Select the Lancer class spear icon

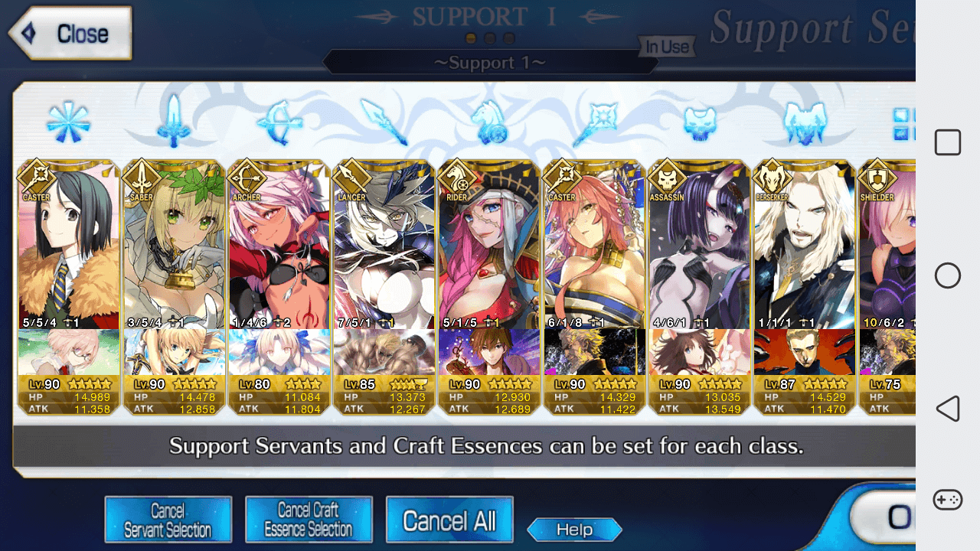click(x=384, y=122)
